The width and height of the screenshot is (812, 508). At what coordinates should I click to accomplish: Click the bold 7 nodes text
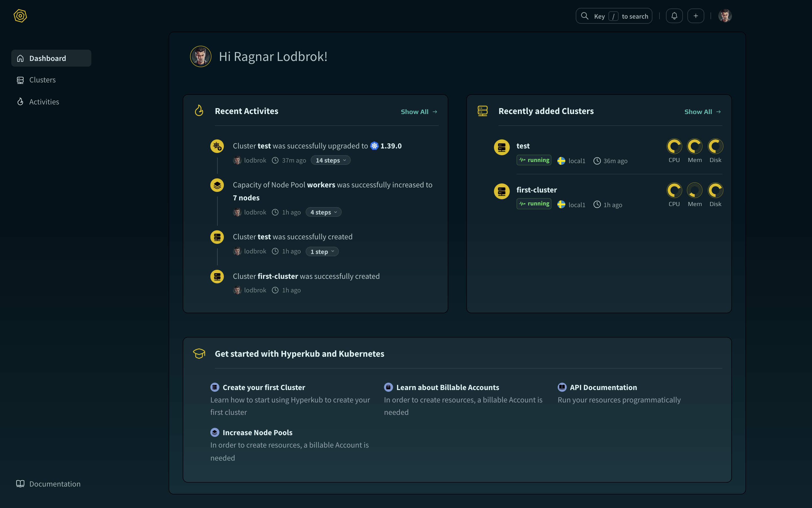pos(246,198)
